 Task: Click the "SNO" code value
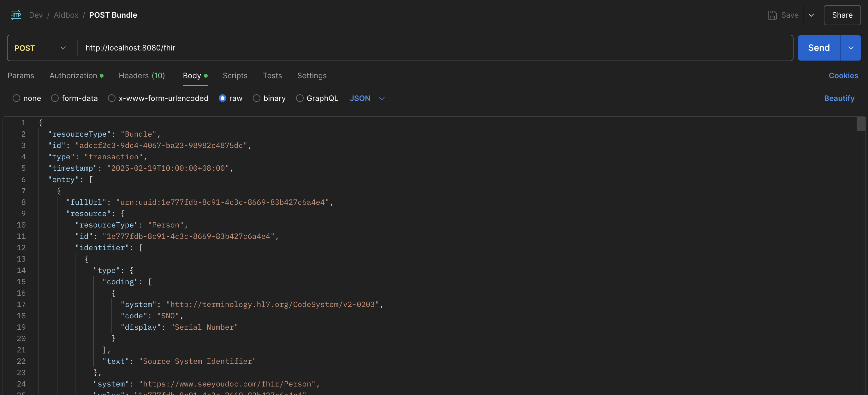tap(168, 316)
